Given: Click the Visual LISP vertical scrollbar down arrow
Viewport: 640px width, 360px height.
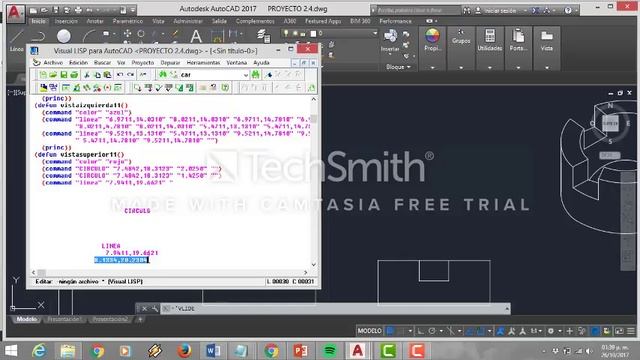Looking at the screenshot, I should [313, 264].
